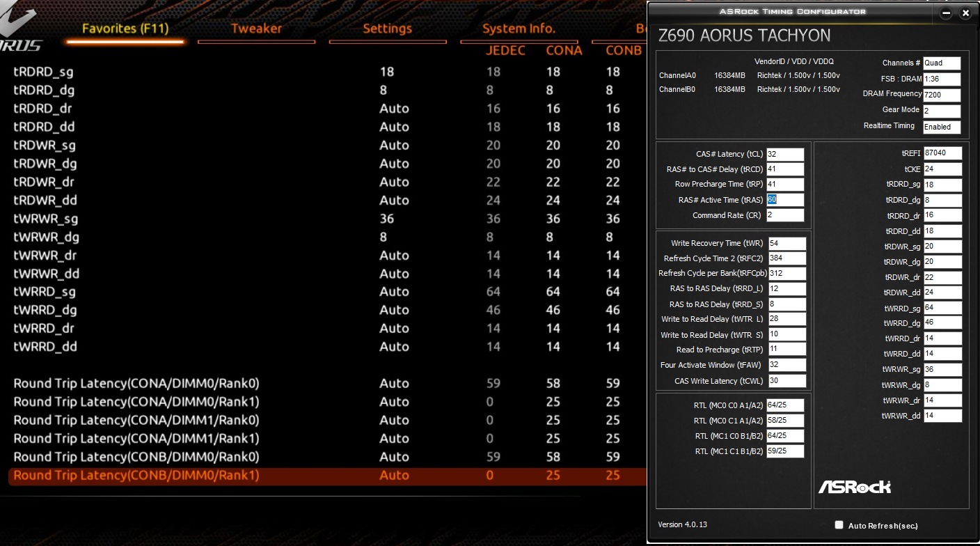Select the tRDWR_dr field in Timing Configurator
Image resolution: width=980 pixels, height=546 pixels.
[943, 277]
